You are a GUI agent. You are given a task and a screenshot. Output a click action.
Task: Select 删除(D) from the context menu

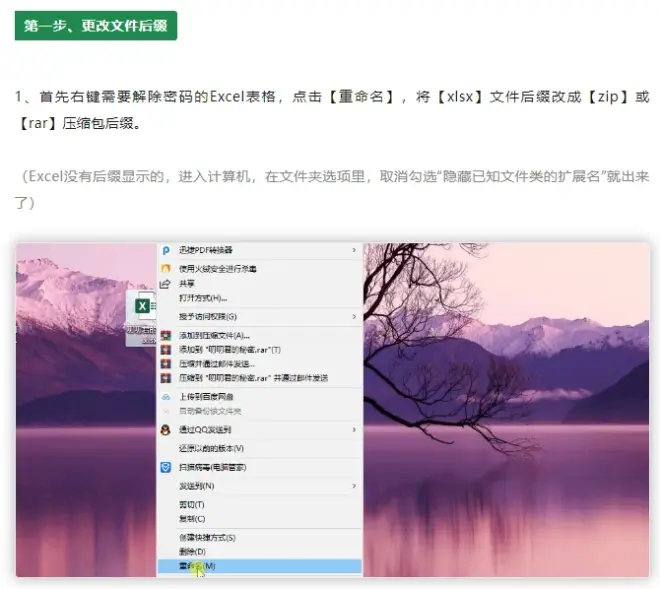coord(192,552)
